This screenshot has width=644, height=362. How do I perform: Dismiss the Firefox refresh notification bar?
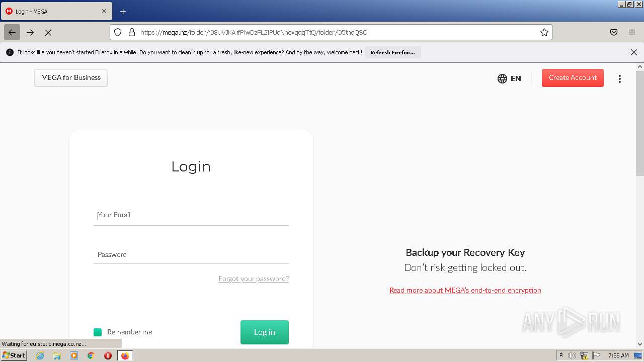pos(634,52)
